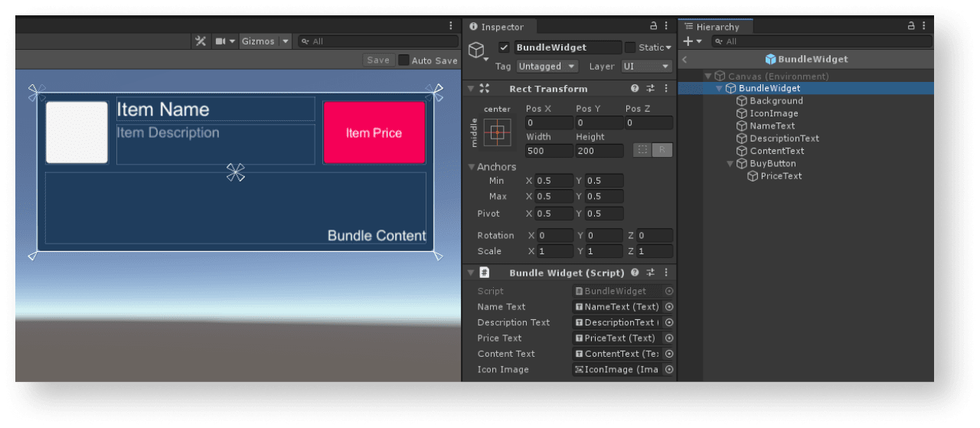Click the Hierarchy add object plus button
This screenshot has height=428, width=980.
[x=688, y=41]
